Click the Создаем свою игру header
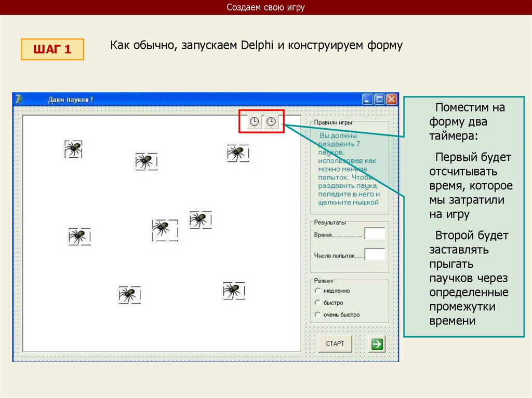The width and height of the screenshot is (532, 398). [x=265, y=7]
